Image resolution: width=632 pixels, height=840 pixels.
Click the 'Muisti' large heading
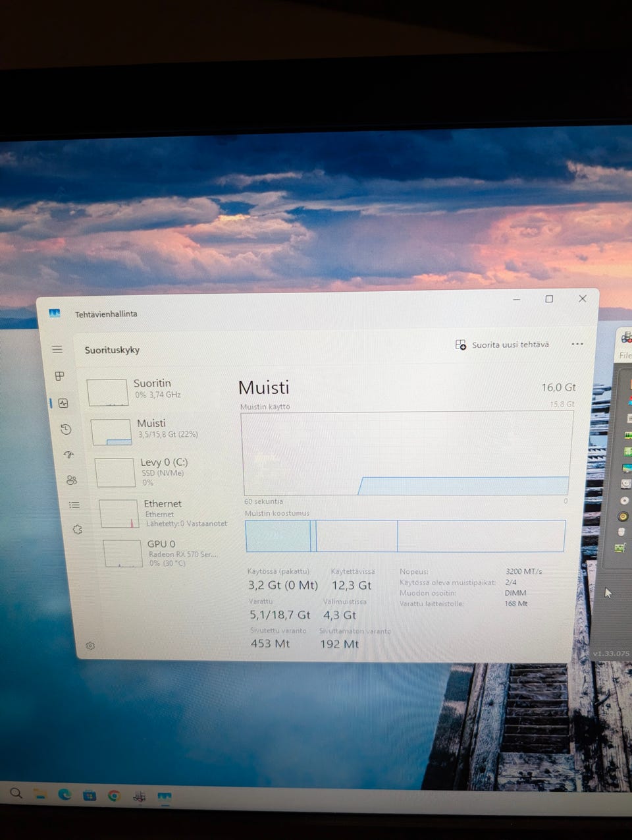tap(263, 387)
